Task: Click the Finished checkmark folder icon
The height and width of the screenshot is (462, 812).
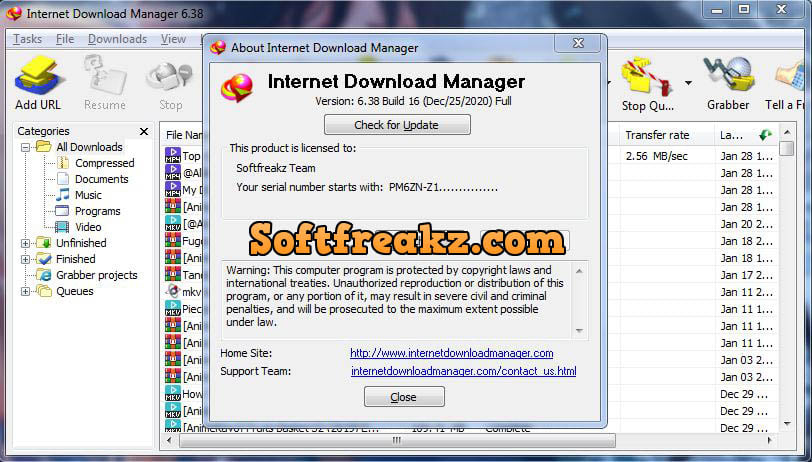Action: click(x=44, y=259)
